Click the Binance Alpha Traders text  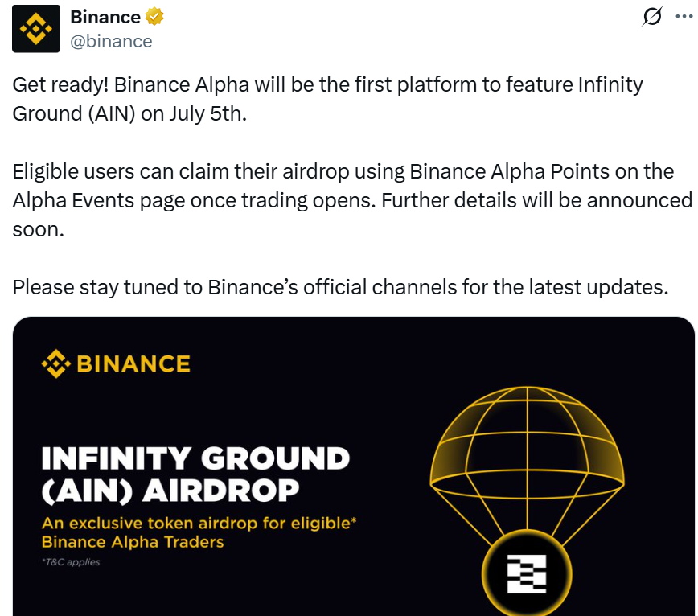[133, 542]
